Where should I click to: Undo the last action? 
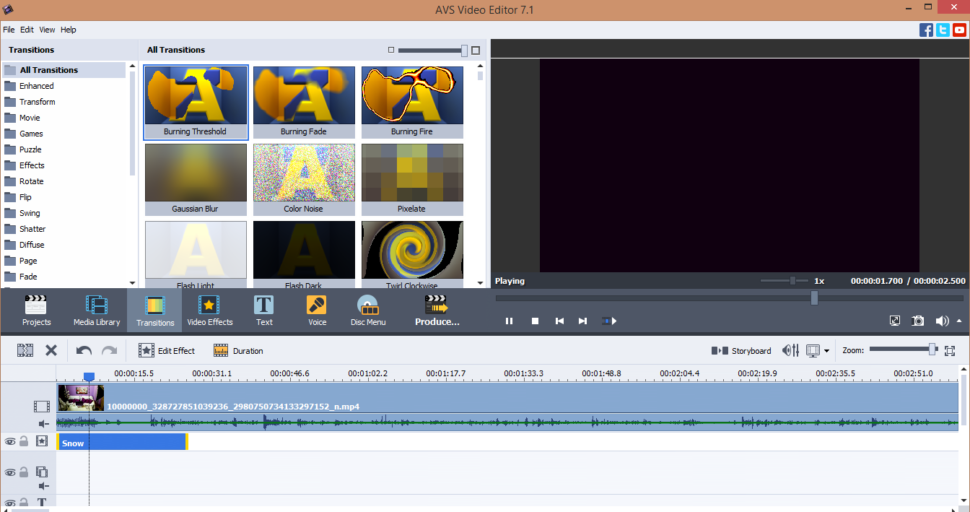click(x=84, y=351)
